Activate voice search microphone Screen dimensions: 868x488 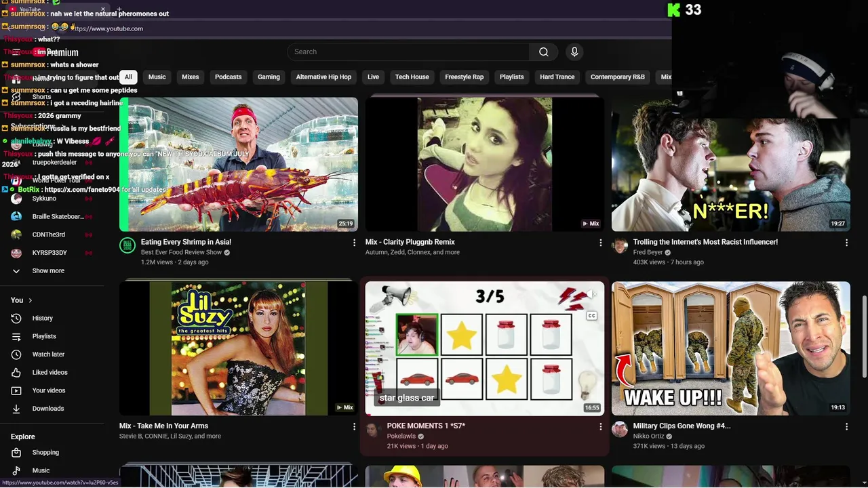coord(574,52)
